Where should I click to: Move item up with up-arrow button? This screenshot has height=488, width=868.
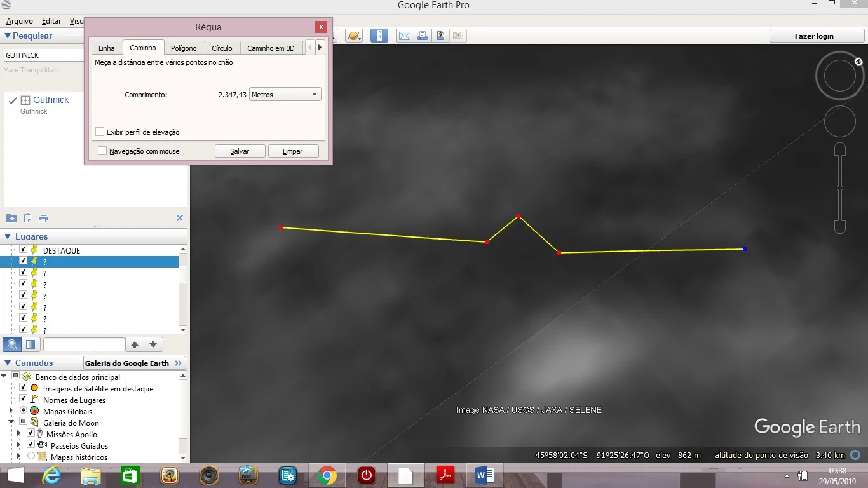[135, 344]
